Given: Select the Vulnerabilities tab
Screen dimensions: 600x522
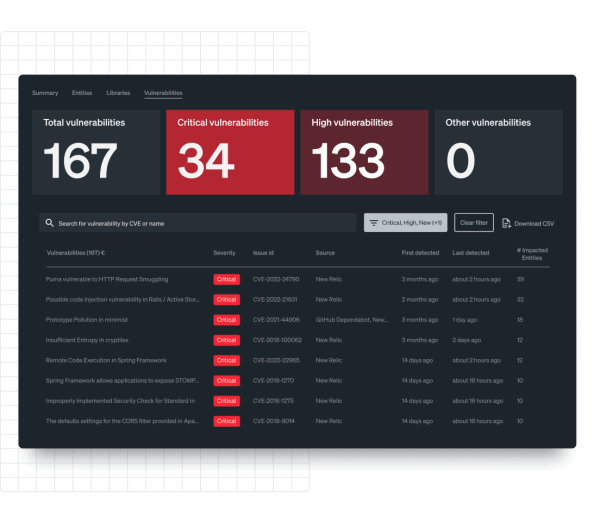Looking at the screenshot, I should 163,93.
